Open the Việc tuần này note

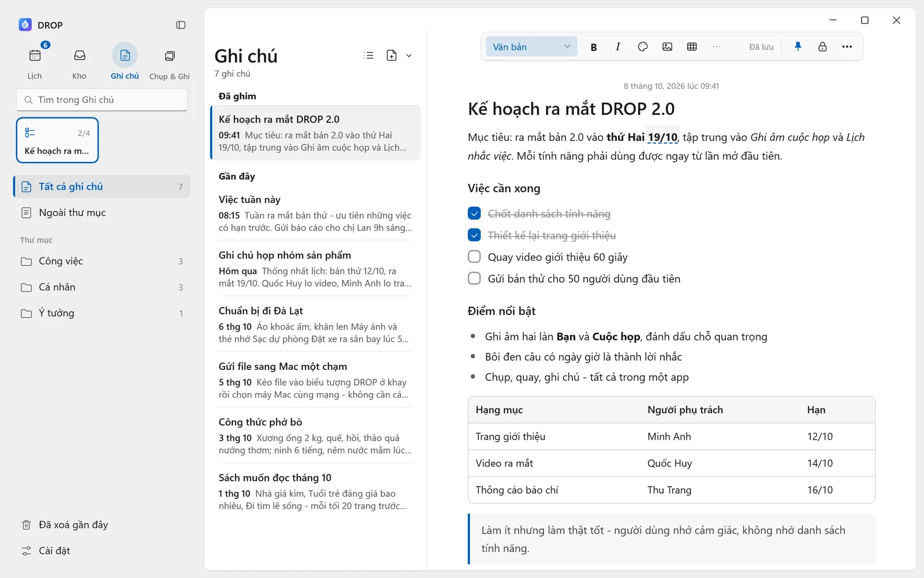[315, 213]
